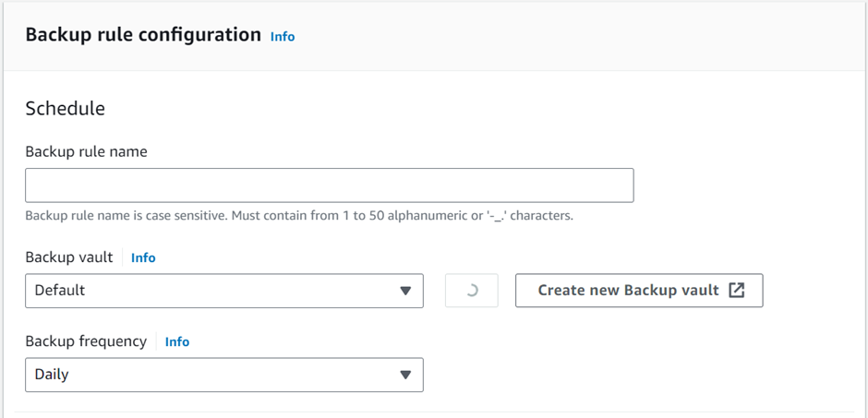Click the external link icon on Create vault button
The width and height of the screenshot is (868, 418).
(x=736, y=290)
